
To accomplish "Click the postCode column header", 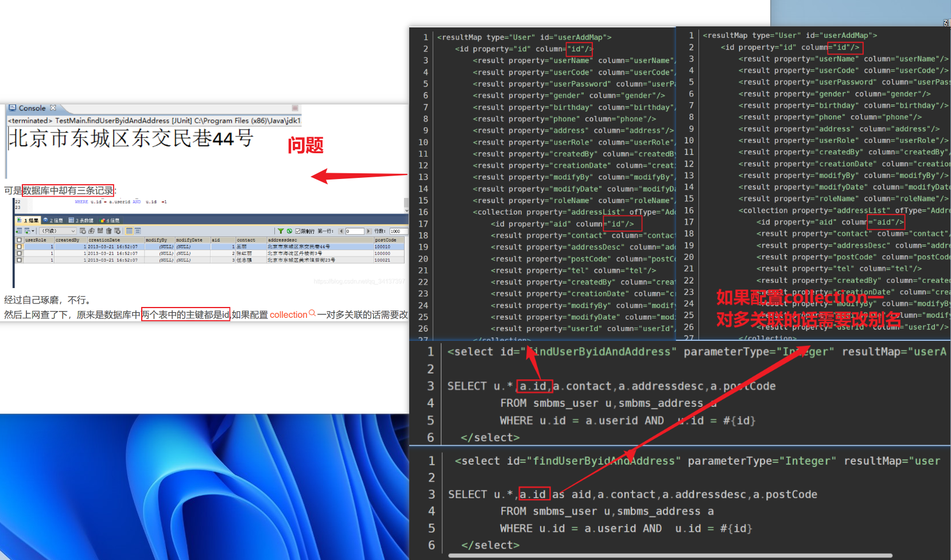I will (389, 240).
